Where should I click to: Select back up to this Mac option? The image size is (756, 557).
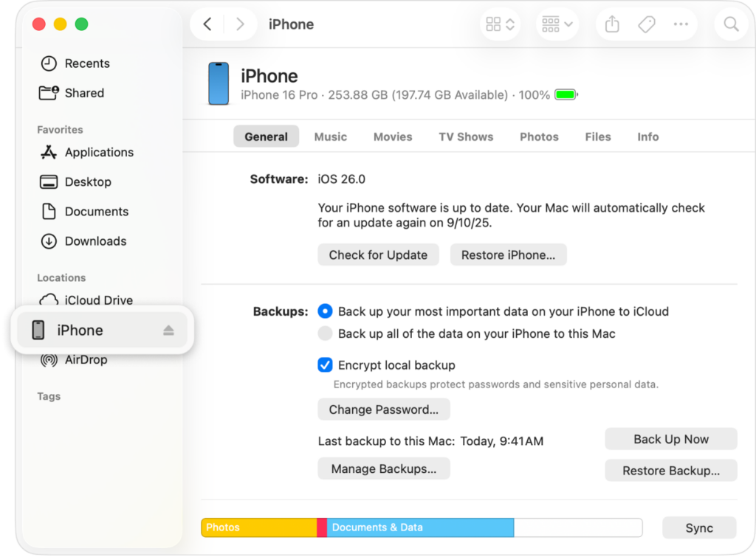coord(326,333)
